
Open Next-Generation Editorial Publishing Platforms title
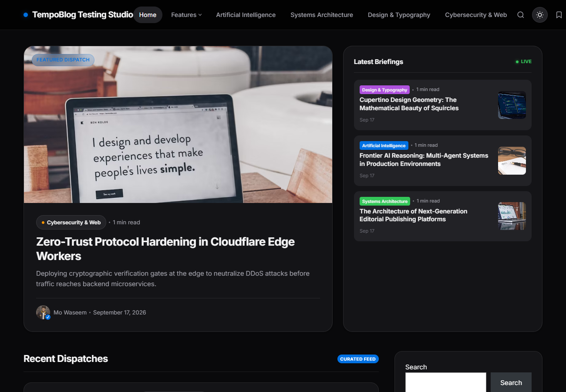[x=413, y=215]
